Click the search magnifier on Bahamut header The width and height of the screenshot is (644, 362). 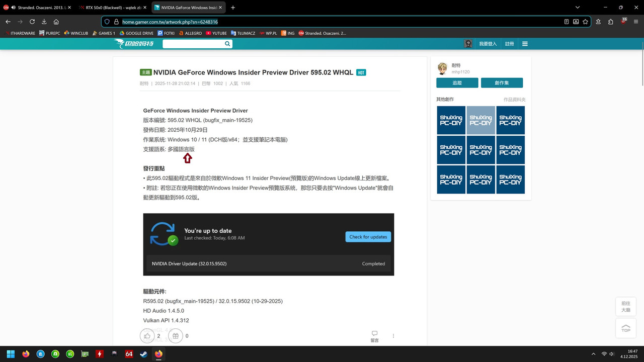coord(227,44)
